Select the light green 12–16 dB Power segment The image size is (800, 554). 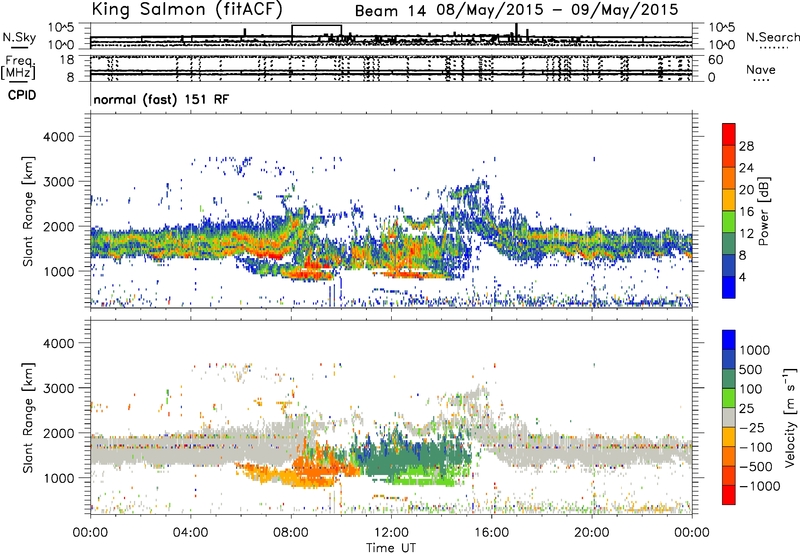pyautogui.click(x=729, y=222)
